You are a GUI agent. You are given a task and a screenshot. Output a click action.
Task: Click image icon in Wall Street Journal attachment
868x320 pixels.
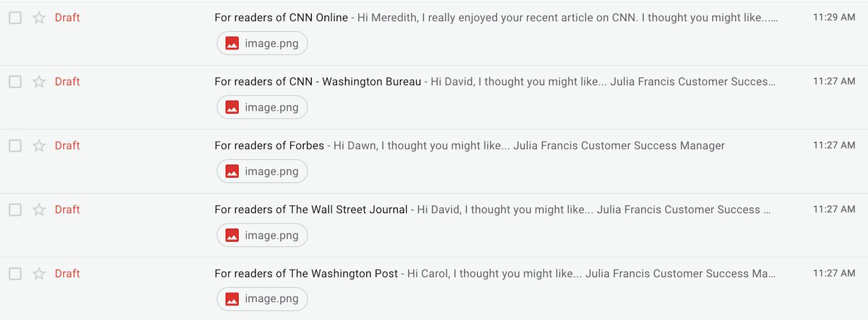[232, 236]
